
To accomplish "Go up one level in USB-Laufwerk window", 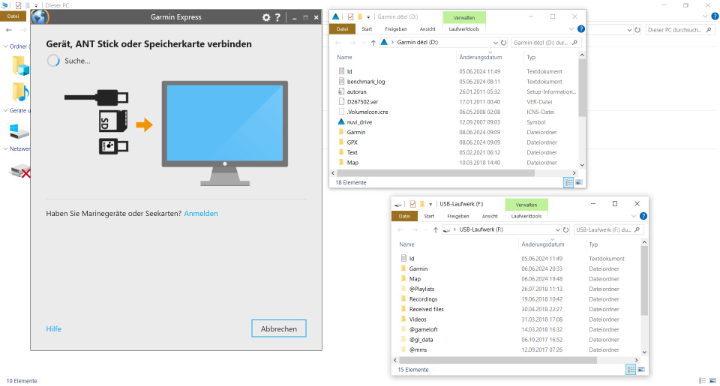I will 435,230.
